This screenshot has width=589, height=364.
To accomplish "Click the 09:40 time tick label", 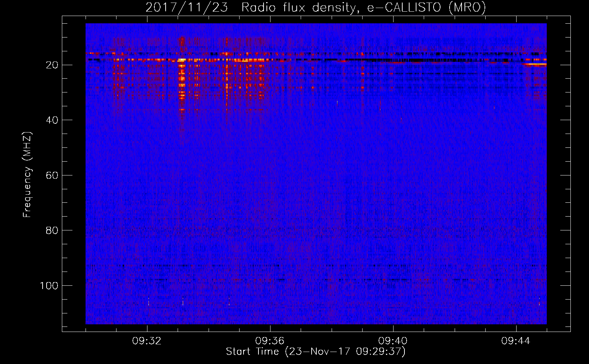I will click(393, 341).
